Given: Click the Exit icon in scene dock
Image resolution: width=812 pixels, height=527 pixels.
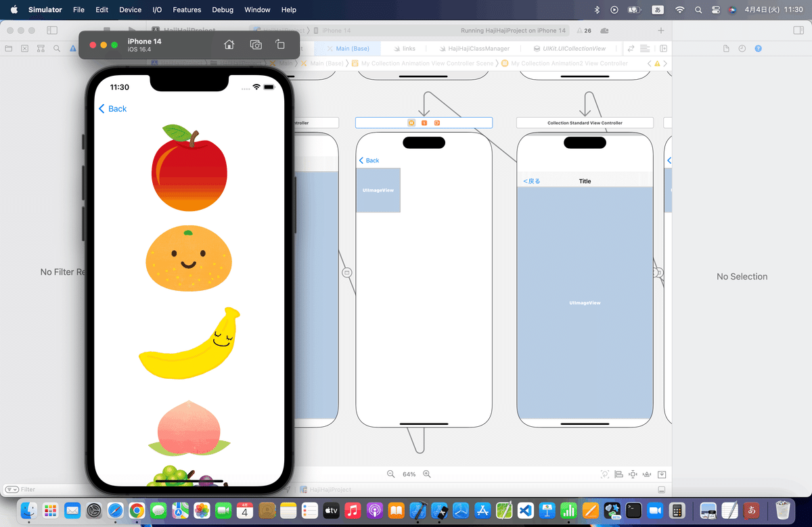Looking at the screenshot, I should (436, 122).
